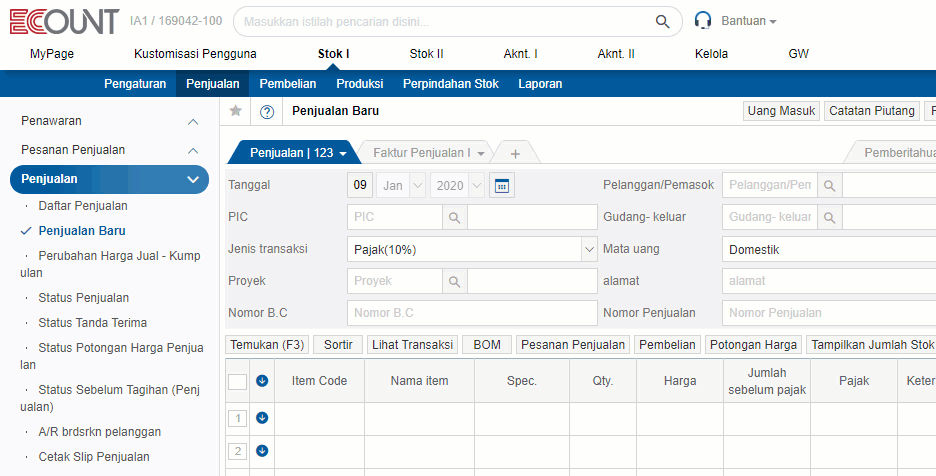Open Daftar Penjualan in the sidebar
The width and height of the screenshot is (936, 476).
tap(83, 206)
